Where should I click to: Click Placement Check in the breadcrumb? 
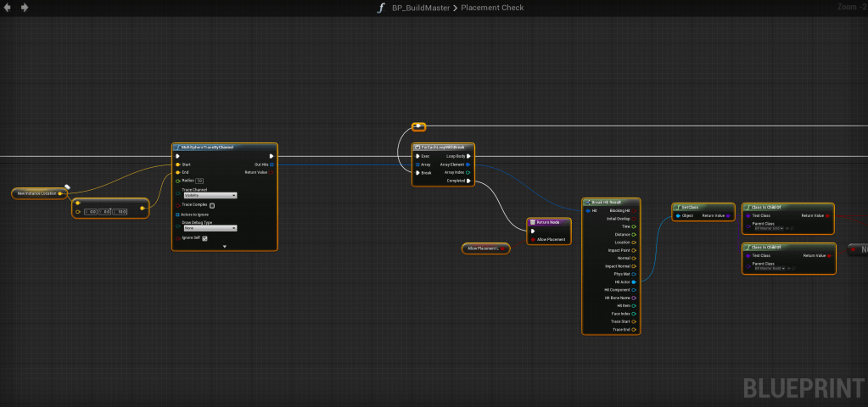(492, 8)
